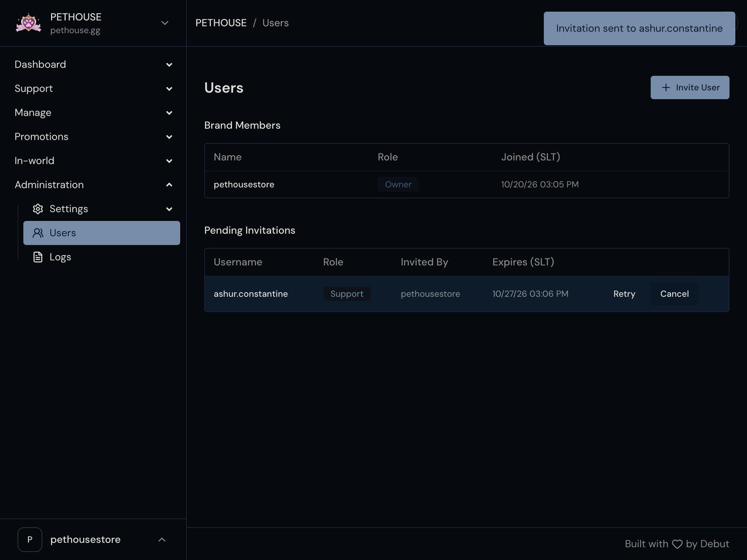Open the Promotions menu section
The height and width of the screenshot is (560, 747).
point(93,137)
